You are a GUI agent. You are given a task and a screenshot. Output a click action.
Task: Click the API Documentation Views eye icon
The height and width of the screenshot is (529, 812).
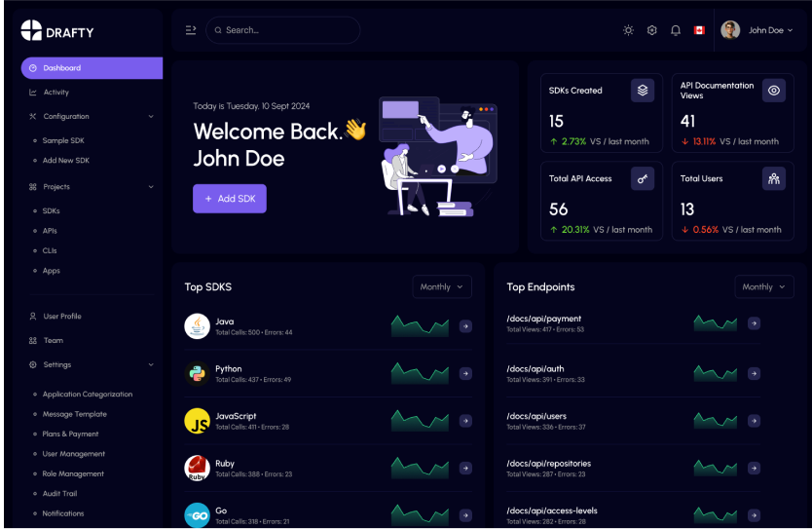coord(773,91)
